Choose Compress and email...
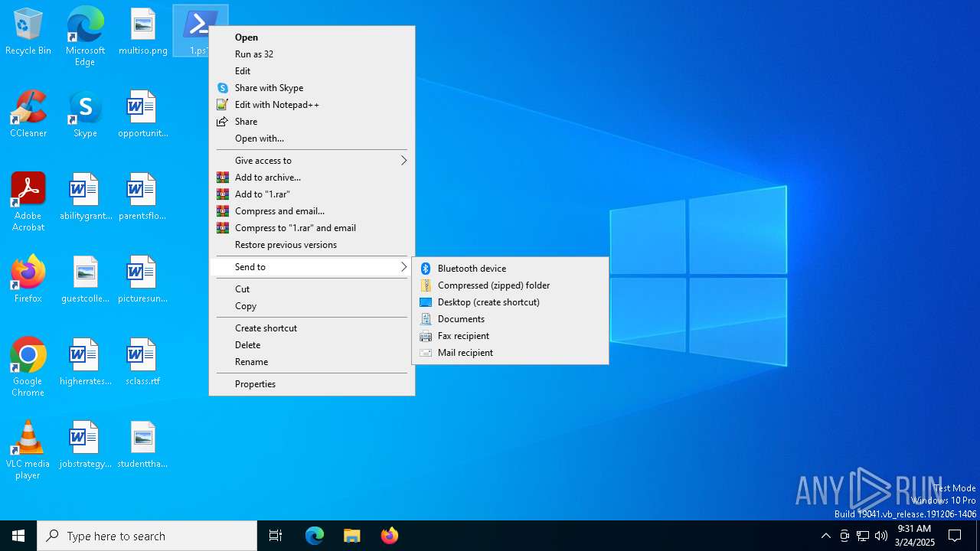Screen dimensions: 980x551 click(x=312, y=211)
